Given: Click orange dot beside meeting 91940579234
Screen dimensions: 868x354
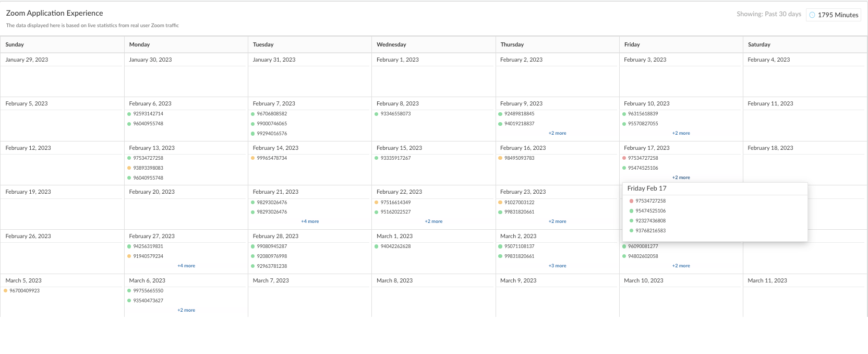Looking at the screenshot, I should tap(129, 256).
